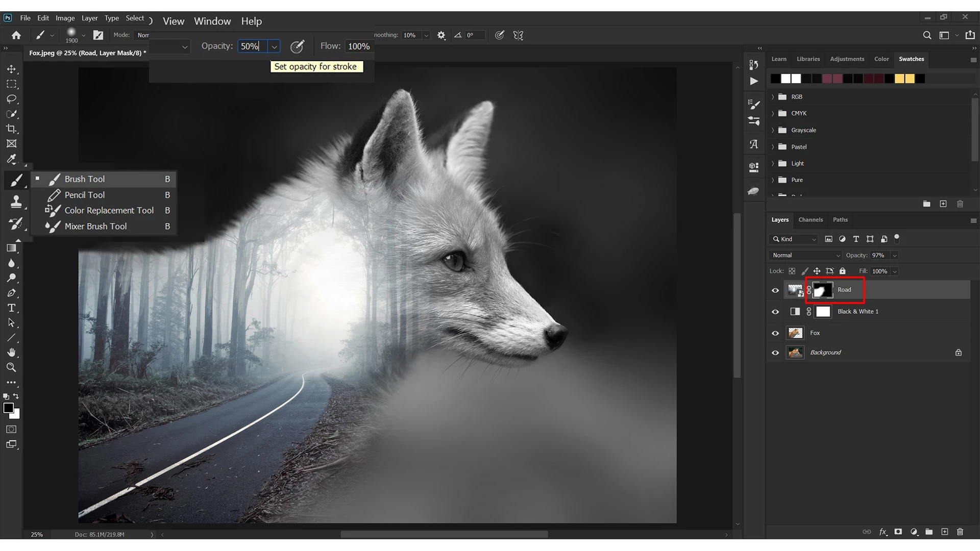
Task: Hide the Fox layer visibility eye
Action: coord(775,333)
